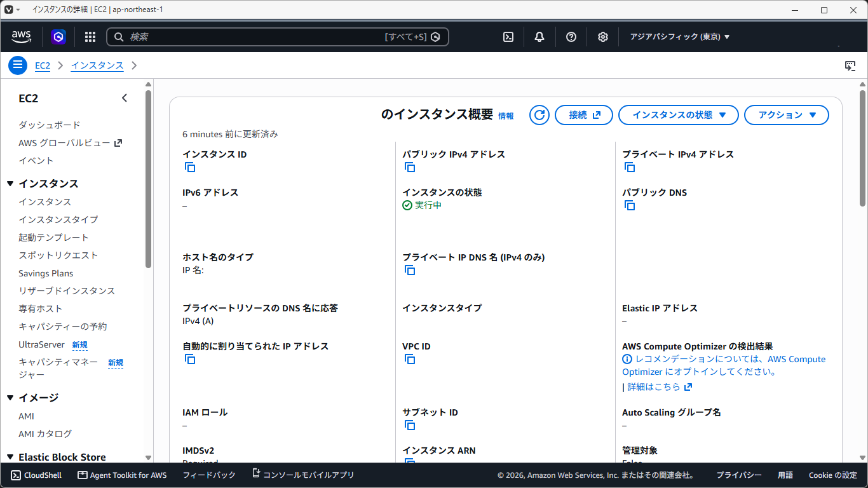Select インスタンスタイプ in the sidebar
Viewport: 868px width, 488px height.
click(x=58, y=219)
